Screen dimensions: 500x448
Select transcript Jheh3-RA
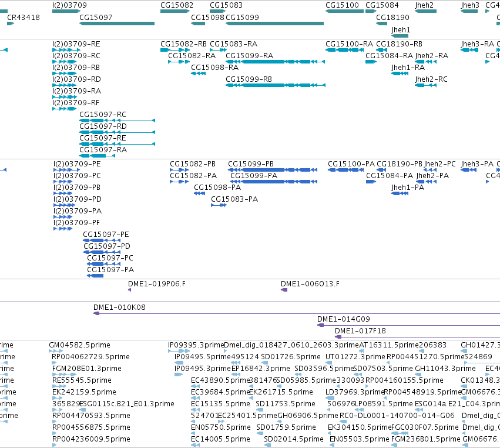click(469, 50)
